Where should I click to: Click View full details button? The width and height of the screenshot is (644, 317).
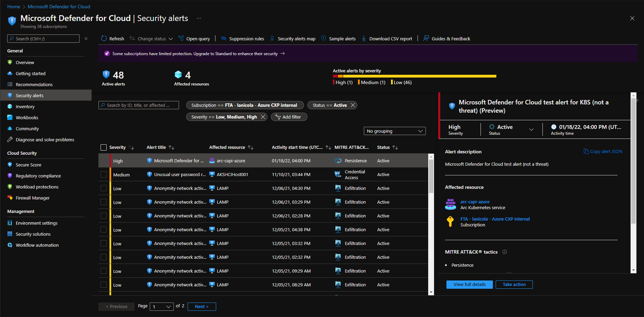click(469, 284)
